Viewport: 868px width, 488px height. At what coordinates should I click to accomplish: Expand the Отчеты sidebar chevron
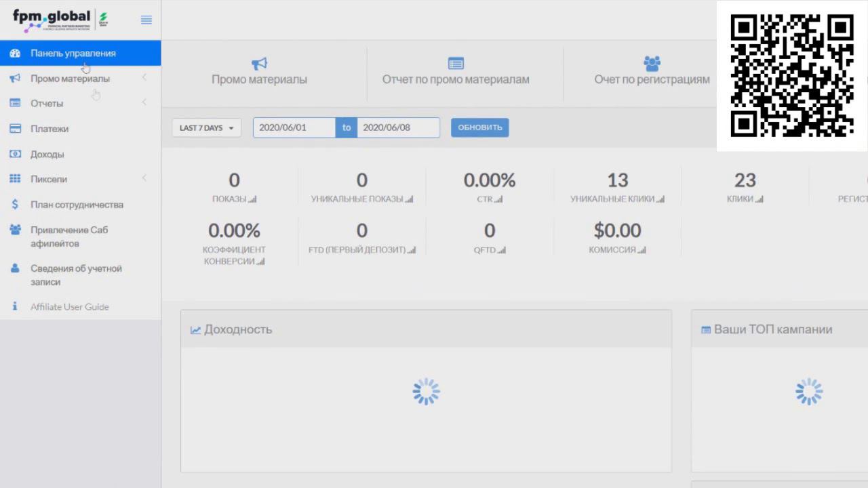144,103
